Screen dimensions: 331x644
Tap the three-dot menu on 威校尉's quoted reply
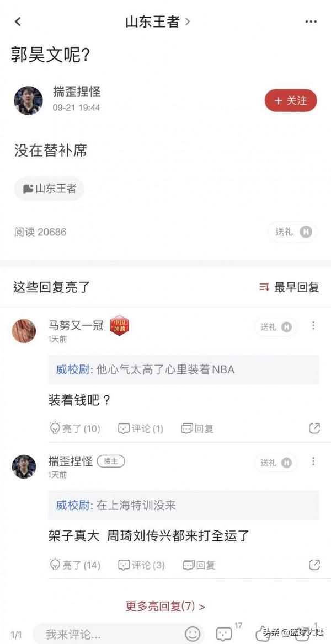click(x=313, y=326)
